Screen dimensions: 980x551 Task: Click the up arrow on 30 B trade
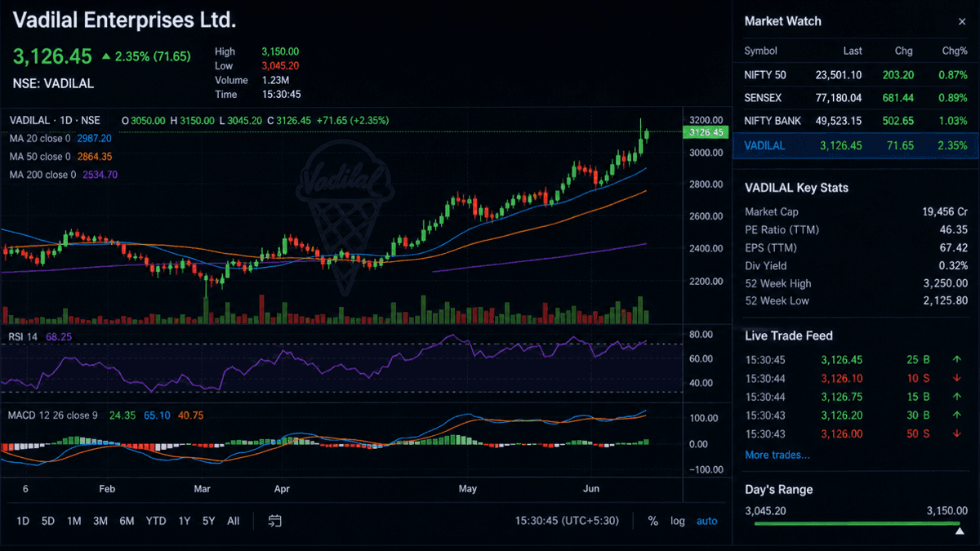pyautogui.click(x=957, y=415)
